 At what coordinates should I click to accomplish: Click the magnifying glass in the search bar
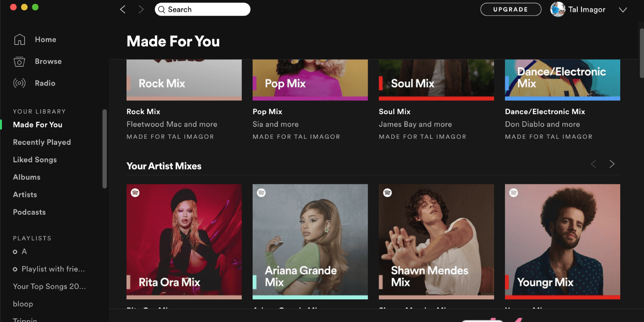pos(161,9)
